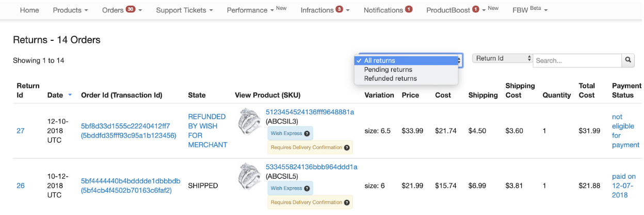Screen dimensions: 644x215
Task: Select the All returns option
Action: click(380, 60)
